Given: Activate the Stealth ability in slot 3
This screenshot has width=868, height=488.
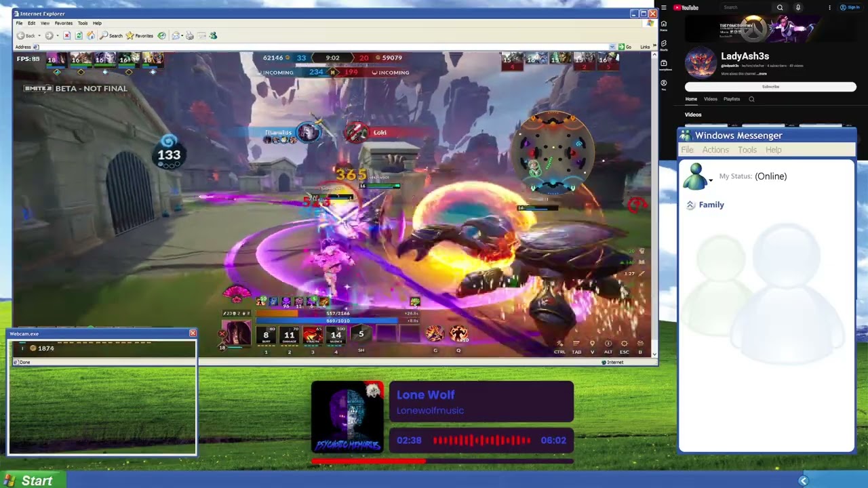Looking at the screenshot, I should click(x=313, y=334).
